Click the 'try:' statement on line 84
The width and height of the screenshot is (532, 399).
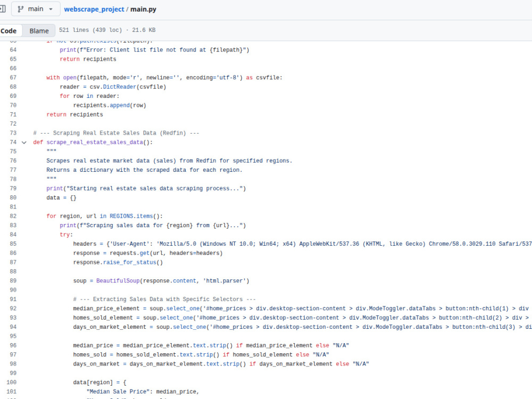pos(66,235)
